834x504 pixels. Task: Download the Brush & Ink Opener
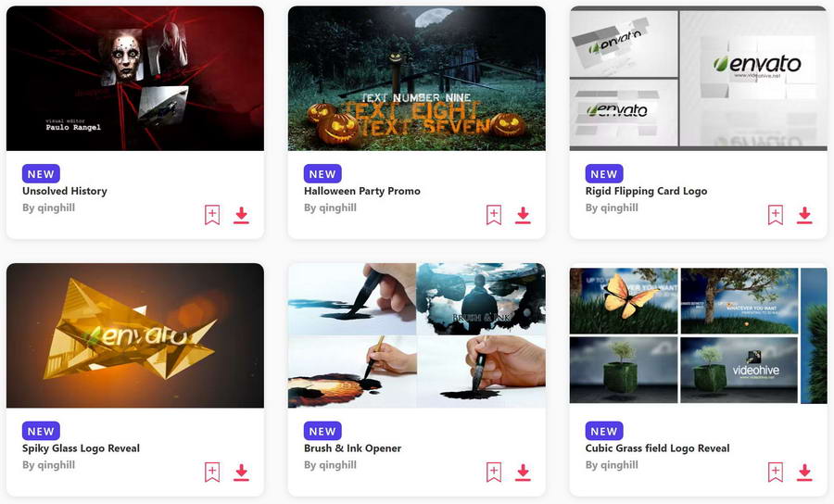523,472
